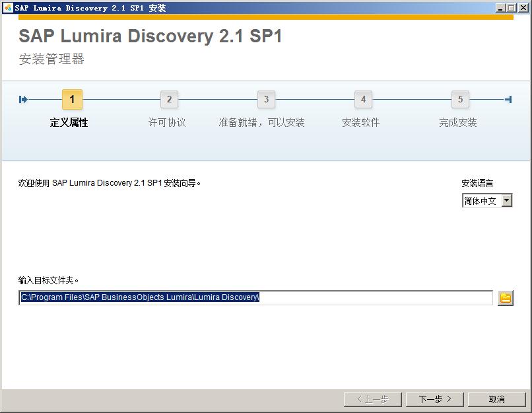Open the folder browse icon

click(x=506, y=298)
